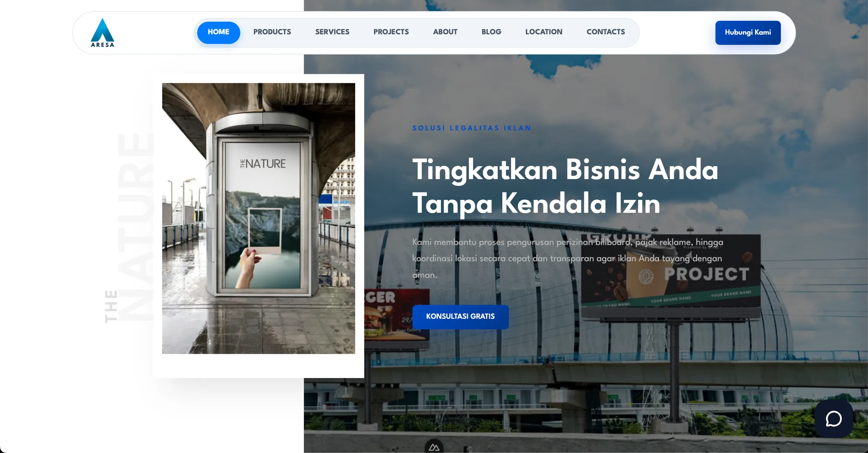Click the mountain icon at page bottom
868x453 pixels.
click(x=434, y=447)
